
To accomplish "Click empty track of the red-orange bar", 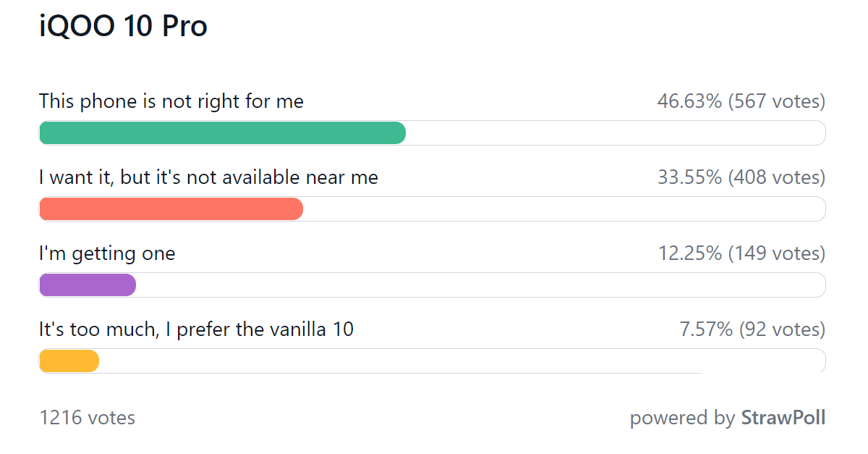I will (x=564, y=209).
